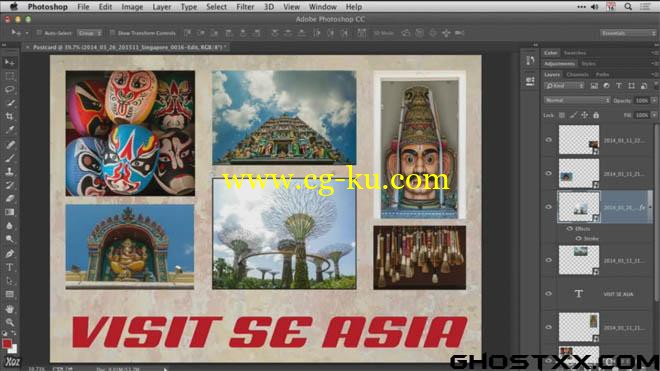This screenshot has height=371, width=660.
Task: Collapse the selected layer's effects arrow
Action: (650, 207)
